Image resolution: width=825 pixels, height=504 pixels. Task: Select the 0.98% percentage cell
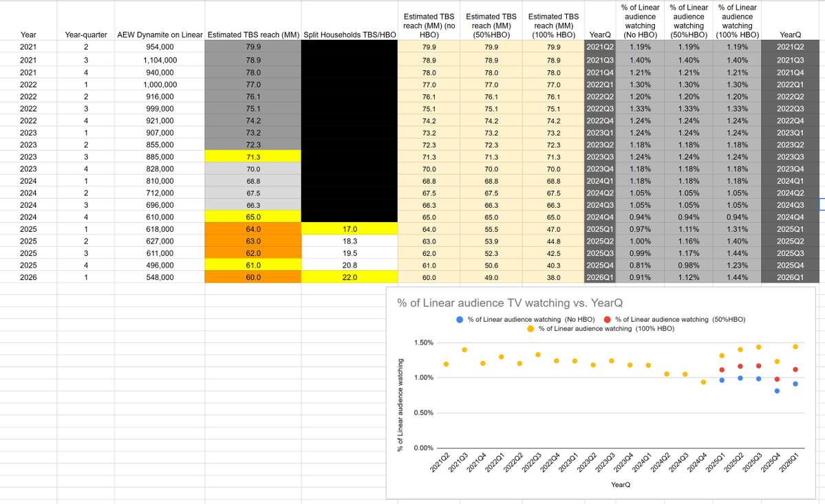(688, 265)
